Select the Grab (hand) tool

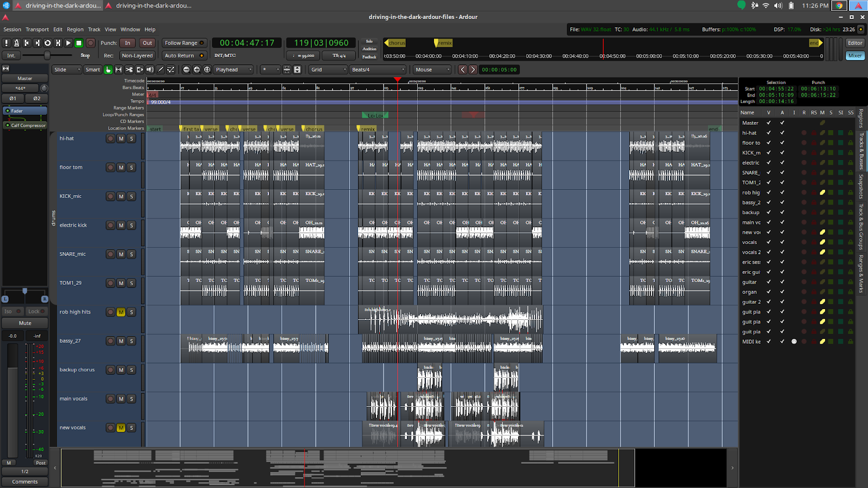tap(108, 69)
